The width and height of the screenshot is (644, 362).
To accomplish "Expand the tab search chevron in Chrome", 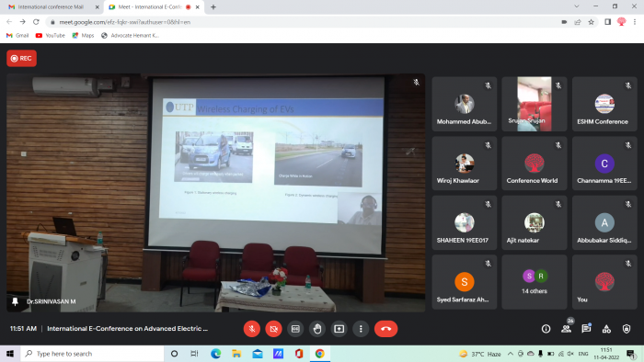I will [577, 6].
